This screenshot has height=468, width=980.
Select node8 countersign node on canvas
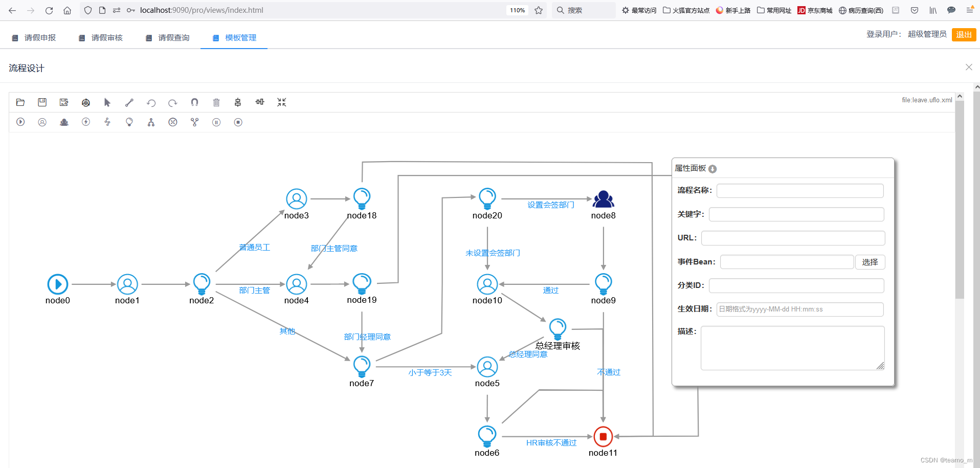(604, 199)
